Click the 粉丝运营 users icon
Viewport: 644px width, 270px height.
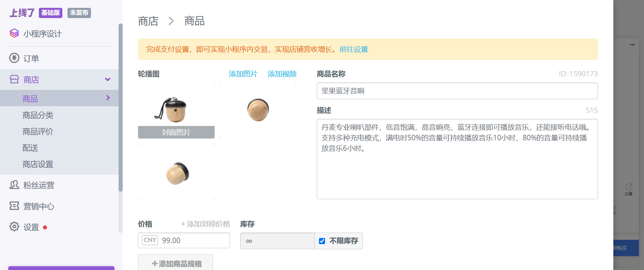[x=14, y=185]
